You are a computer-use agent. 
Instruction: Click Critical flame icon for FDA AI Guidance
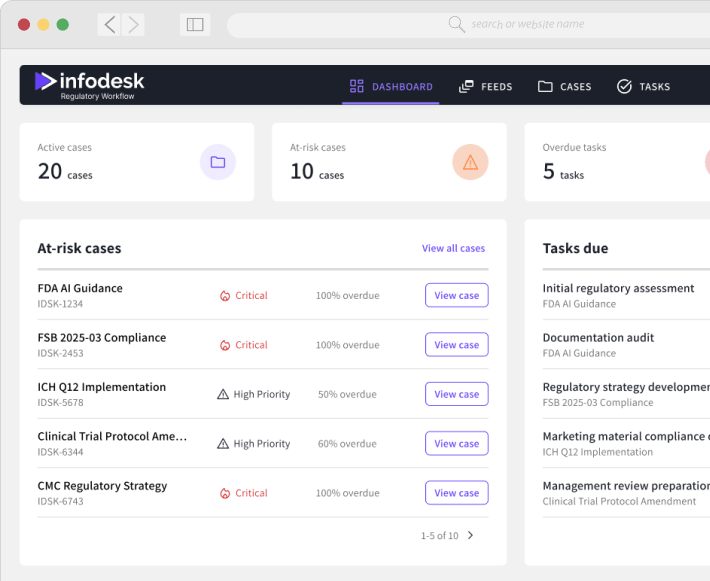click(225, 296)
